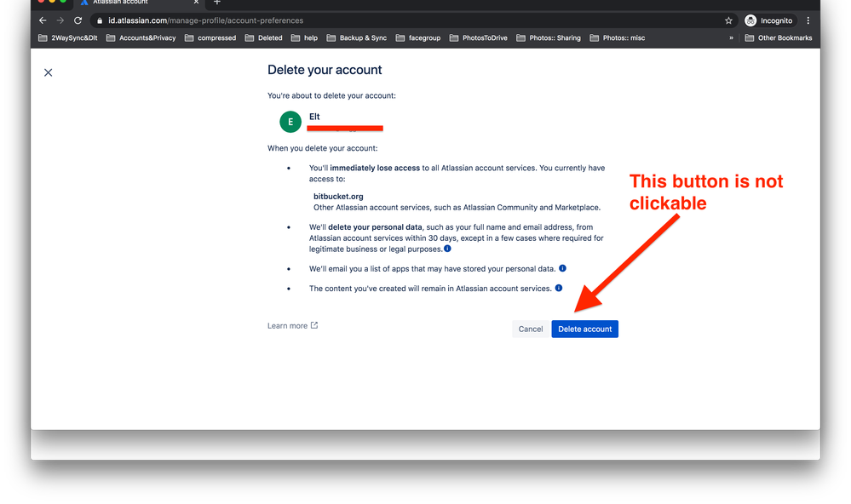This screenshot has width=851, height=504.
Task: Click the Delete account button
Action: click(x=584, y=329)
